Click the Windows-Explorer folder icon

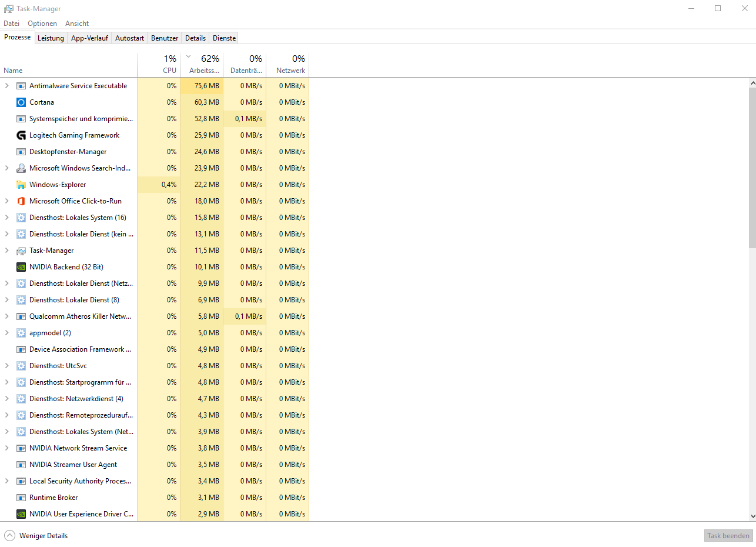tap(21, 185)
